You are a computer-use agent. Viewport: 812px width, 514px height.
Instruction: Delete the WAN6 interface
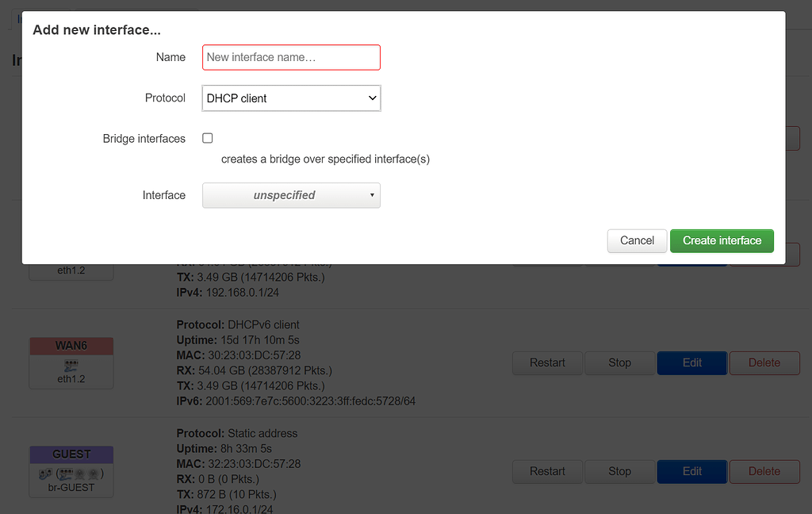pyautogui.click(x=764, y=362)
